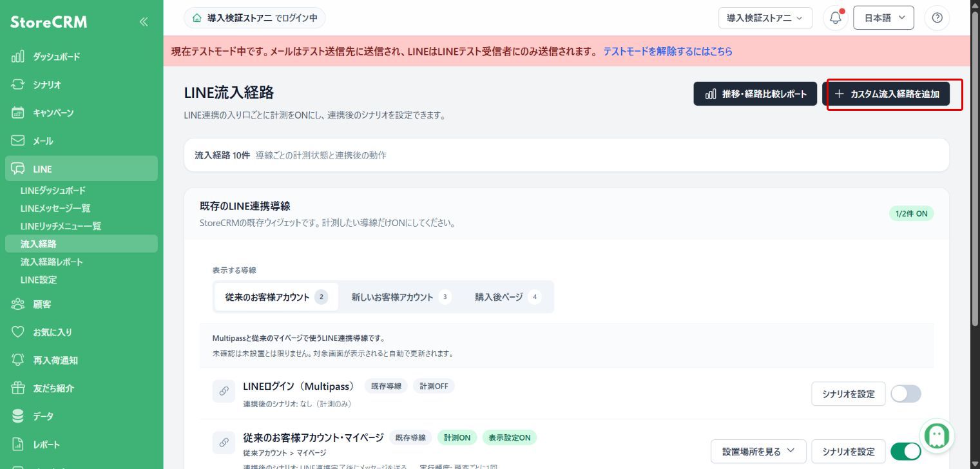Turn off the 従来のお客様アカウント・マイページ toggle
The height and width of the screenshot is (469, 980).
(x=906, y=452)
